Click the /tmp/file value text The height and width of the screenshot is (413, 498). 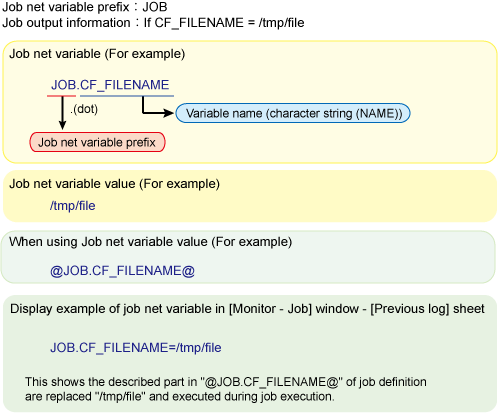(73, 206)
